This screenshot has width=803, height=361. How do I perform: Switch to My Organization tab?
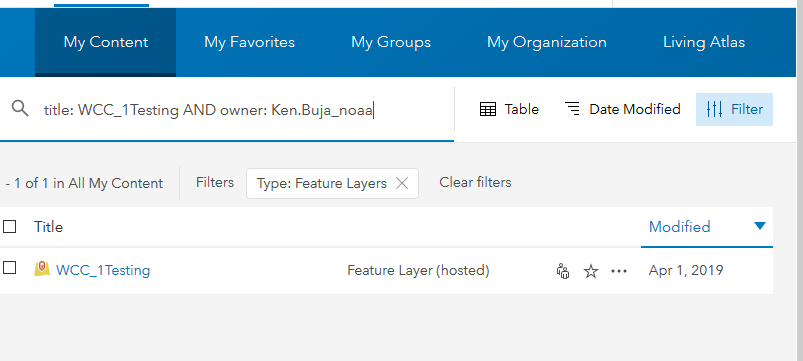tap(546, 42)
